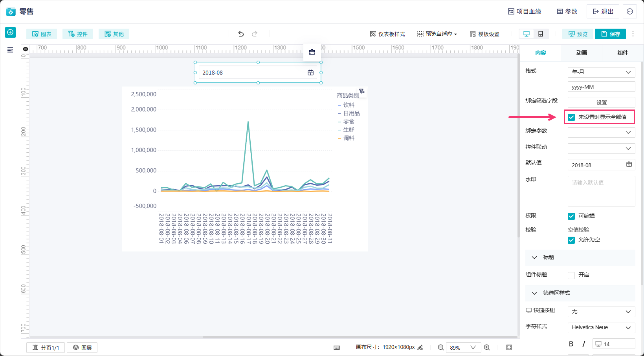Redo the last undone action
Screen dimensions: 644x356
(255, 34)
